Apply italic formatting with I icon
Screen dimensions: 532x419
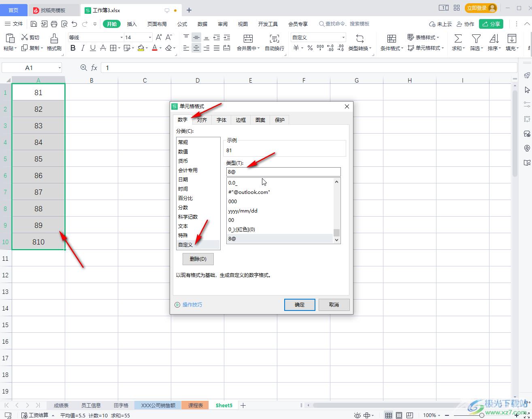(83, 48)
